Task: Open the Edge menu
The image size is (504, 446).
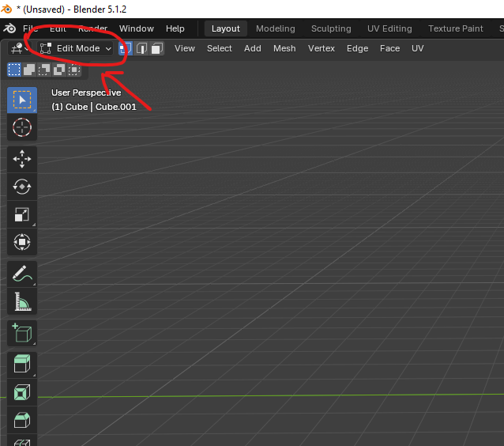Action: coord(357,48)
